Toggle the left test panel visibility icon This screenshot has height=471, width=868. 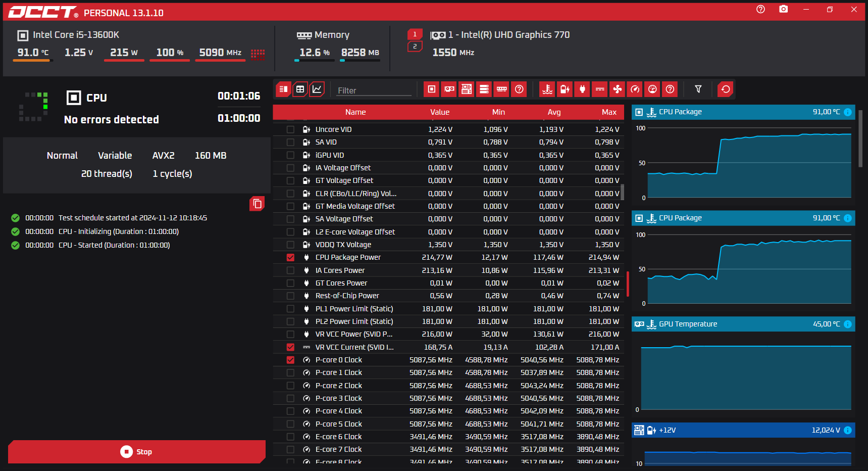coord(283,89)
